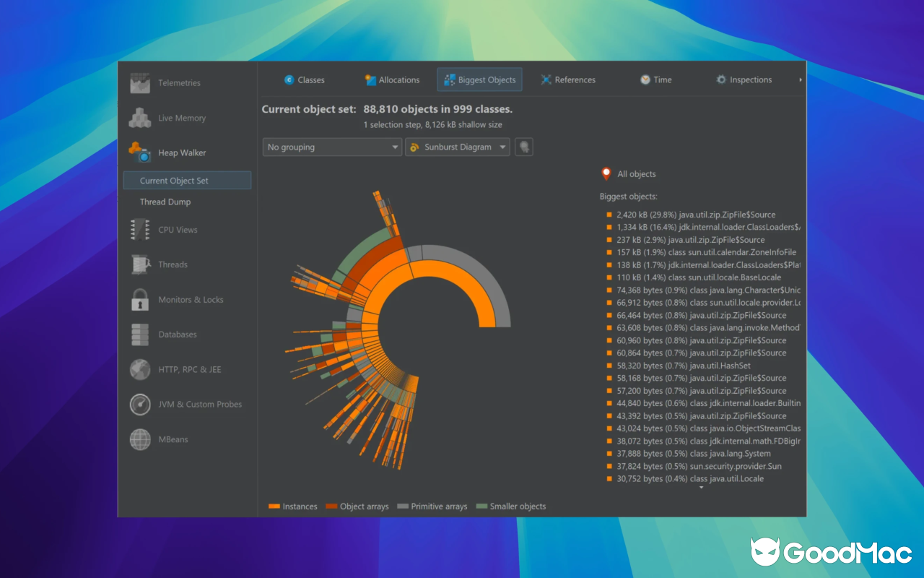Open the MBeans sidebar icon
This screenshot has width=924, height=578.
point(139,439)
